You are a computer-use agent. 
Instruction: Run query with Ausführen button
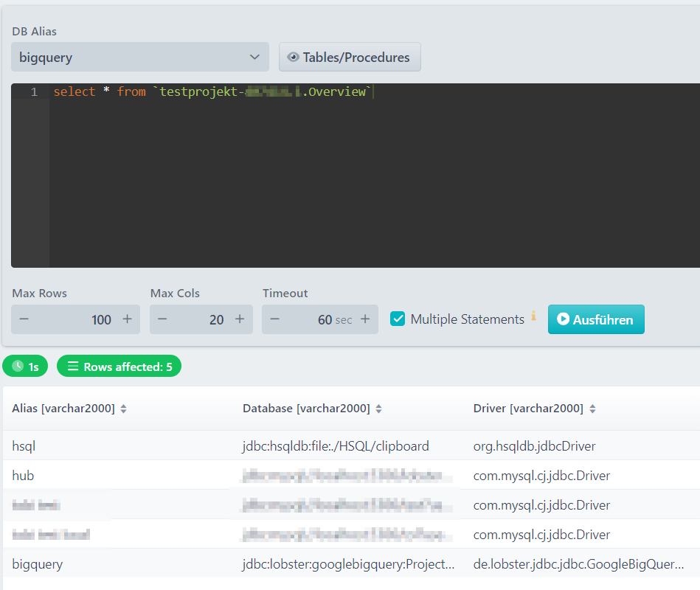596,319
